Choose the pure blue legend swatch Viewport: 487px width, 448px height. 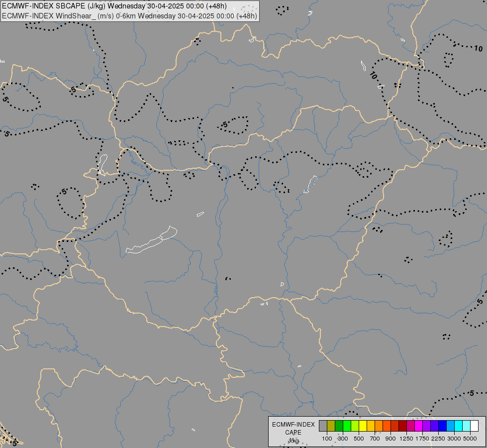click(442, 426)
